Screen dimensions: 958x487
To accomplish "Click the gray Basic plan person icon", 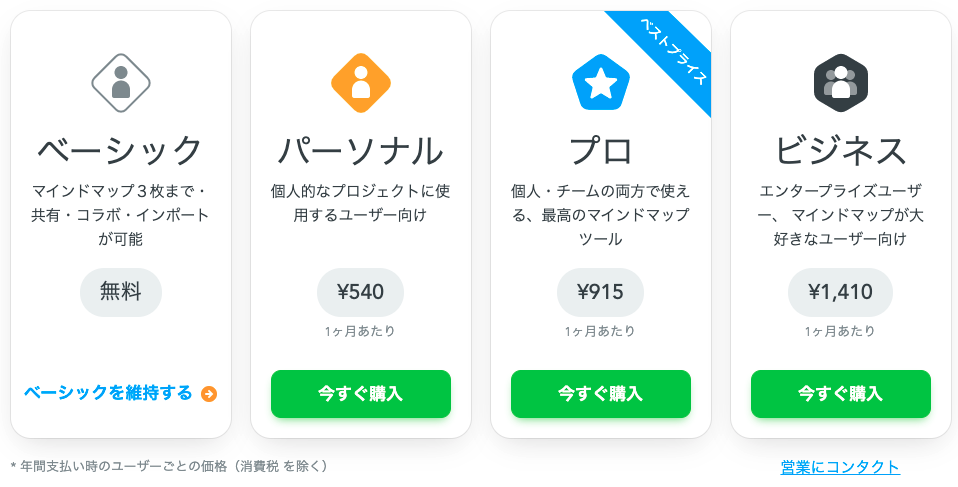I will (121, 82).
